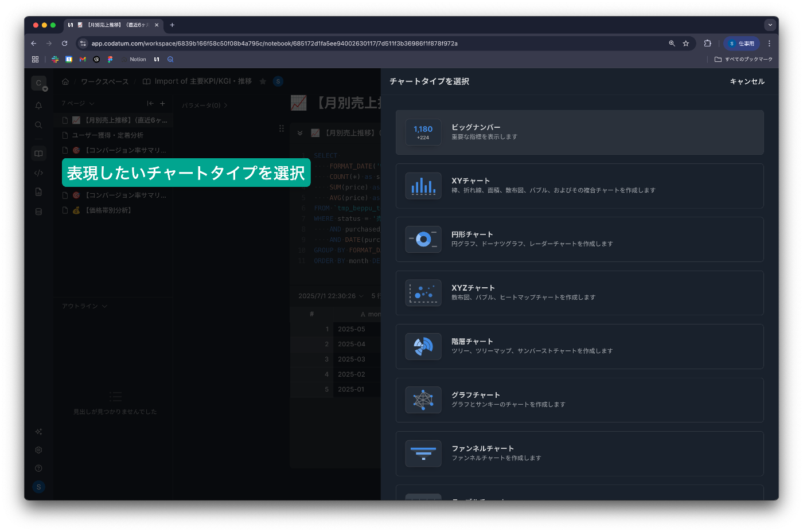Go forward in the browser
This screenshot has width=803, height=532.
pyautogui.click(x=49, y=44)
